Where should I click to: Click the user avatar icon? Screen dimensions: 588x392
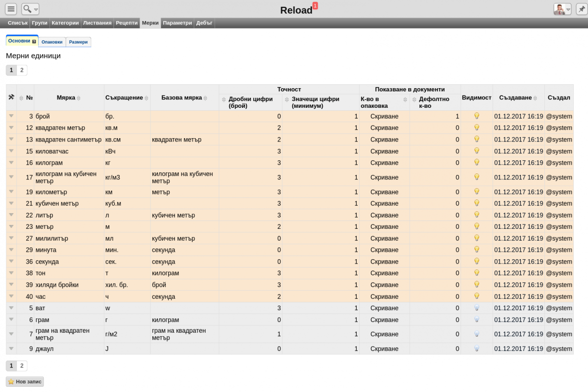click(x=559, y=9)
